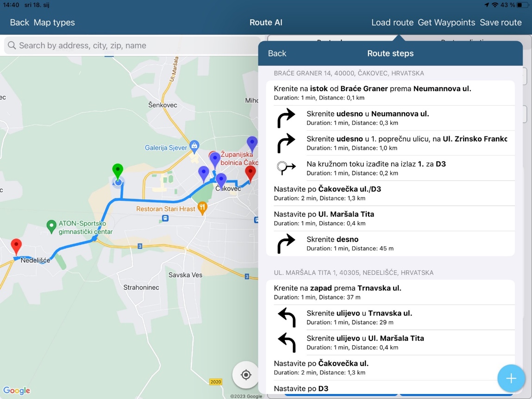Tap Save route
532x399 pixels.
click(501, 22)
